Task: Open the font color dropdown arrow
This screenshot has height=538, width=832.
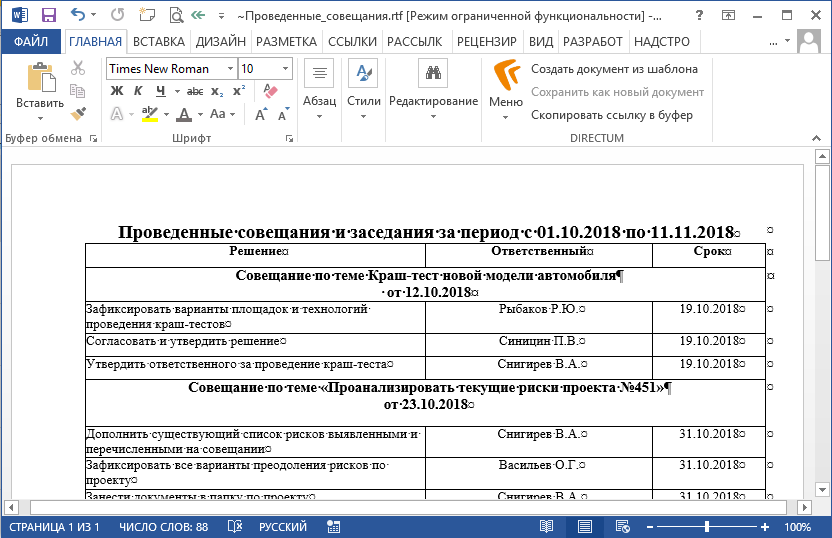Action: coord(200,114)
